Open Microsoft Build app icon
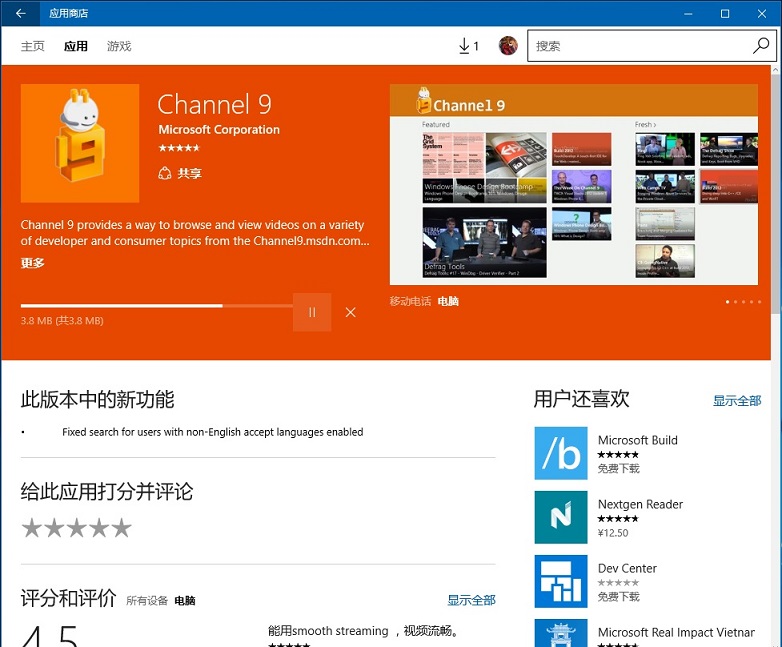The image size is (782, 647). tap(560, 453)
